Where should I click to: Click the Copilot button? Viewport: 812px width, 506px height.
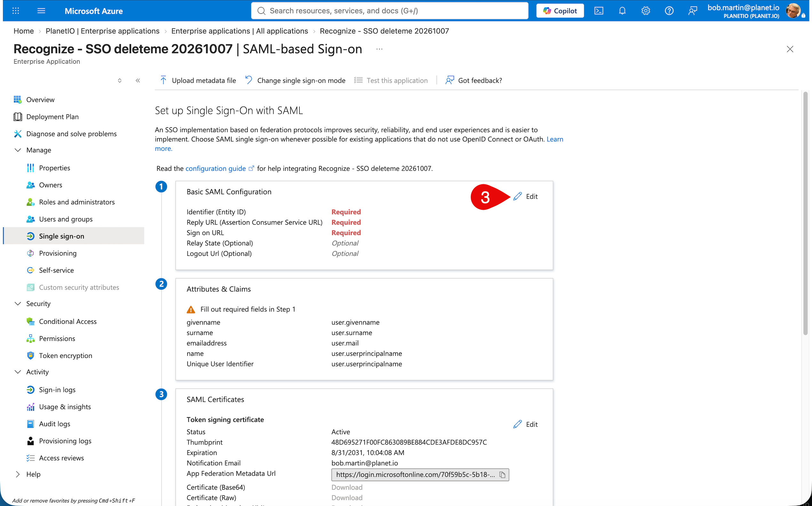coord(560,11)
